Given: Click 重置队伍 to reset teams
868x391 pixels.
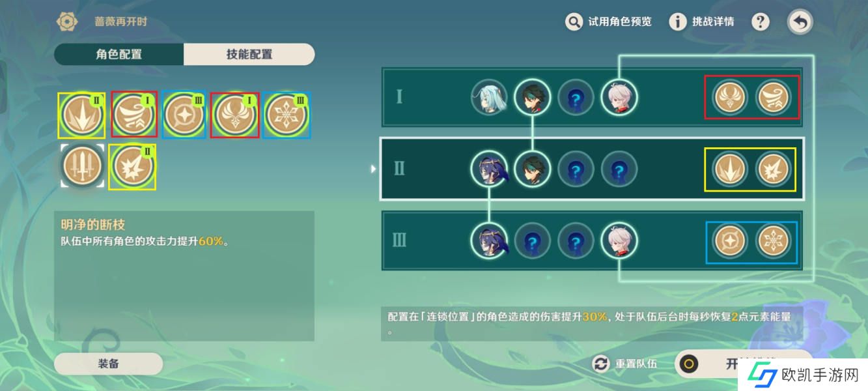Looking at the screenshot, I should point(625,364).
